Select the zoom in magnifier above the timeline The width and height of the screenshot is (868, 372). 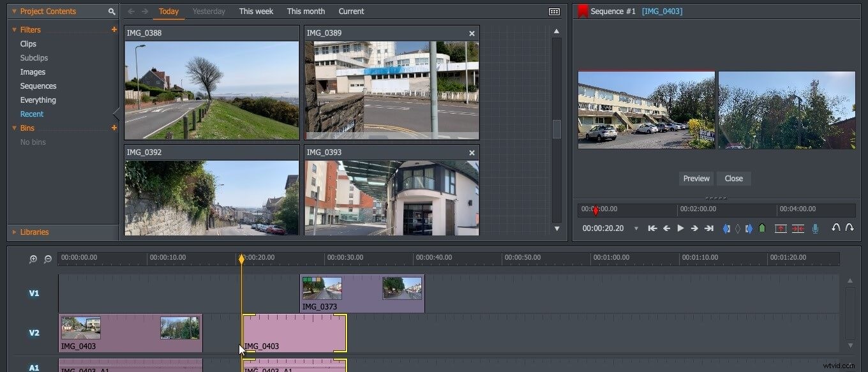[x=33, y=259]
